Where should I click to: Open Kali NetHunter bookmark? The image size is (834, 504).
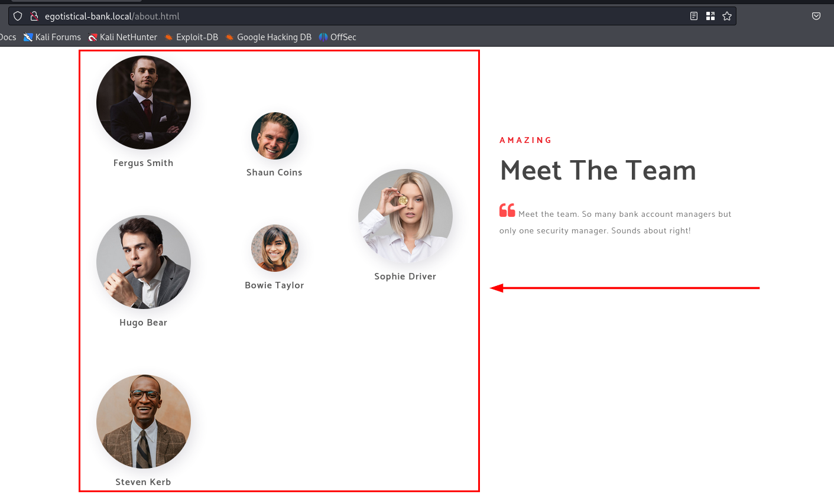123,37
